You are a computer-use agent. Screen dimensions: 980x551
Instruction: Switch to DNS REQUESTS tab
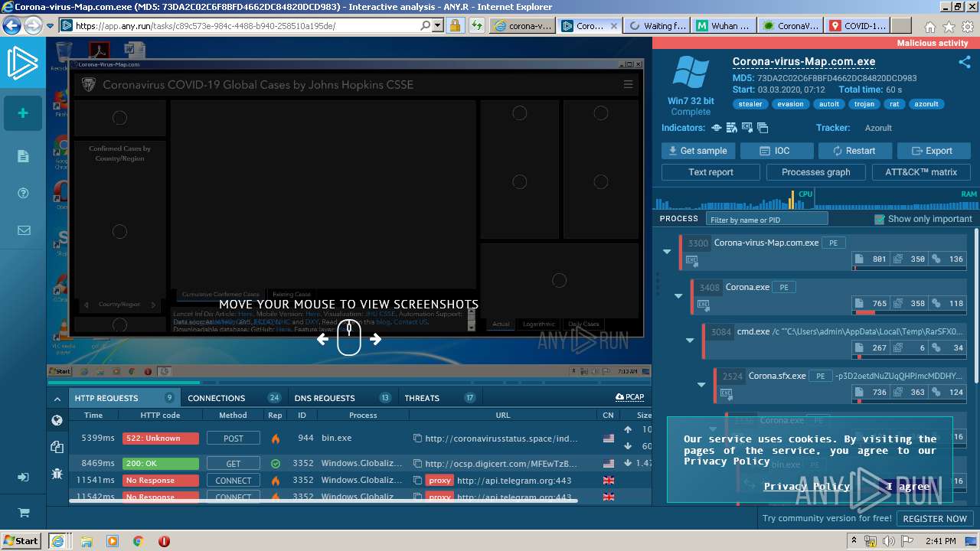point(343,398)
